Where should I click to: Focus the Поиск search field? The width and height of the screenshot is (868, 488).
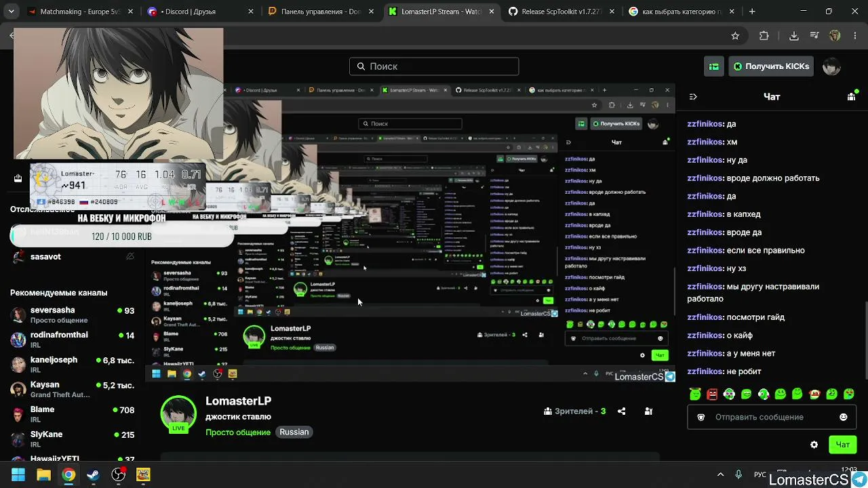tap(434, 66)
